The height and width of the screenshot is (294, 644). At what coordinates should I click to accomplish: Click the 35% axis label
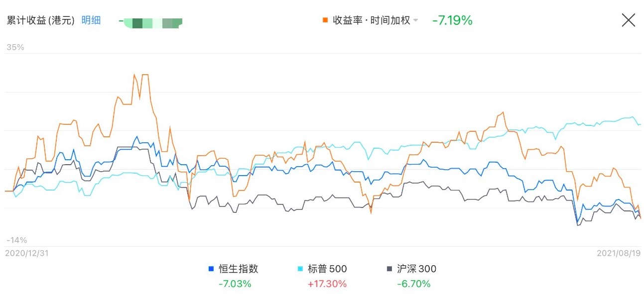click(15, 48)
